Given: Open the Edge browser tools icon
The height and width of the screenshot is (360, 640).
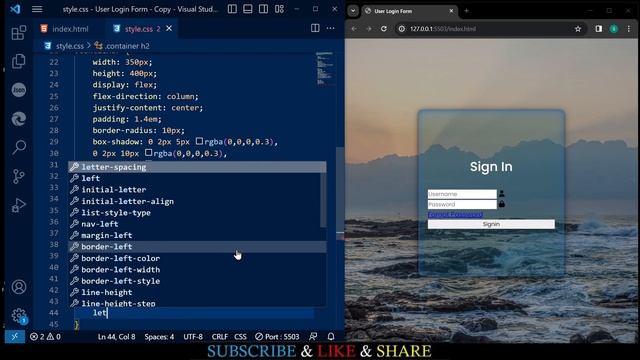Looking at the screenshot, I should pos(18,119).
